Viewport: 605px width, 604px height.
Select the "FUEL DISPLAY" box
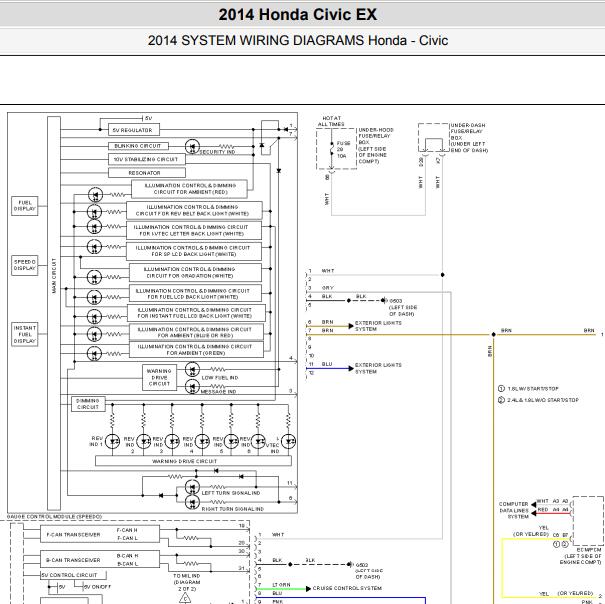click(25, 206)
